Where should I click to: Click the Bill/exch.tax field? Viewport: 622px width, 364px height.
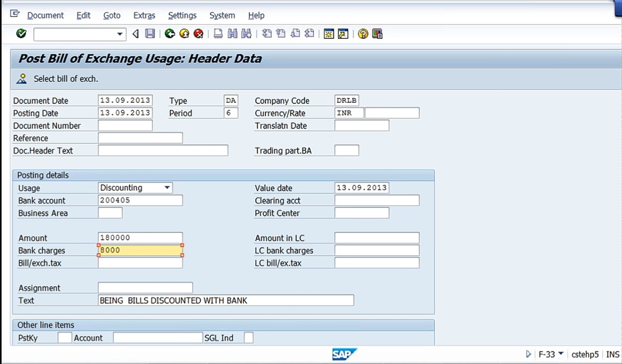pos(140,263)
